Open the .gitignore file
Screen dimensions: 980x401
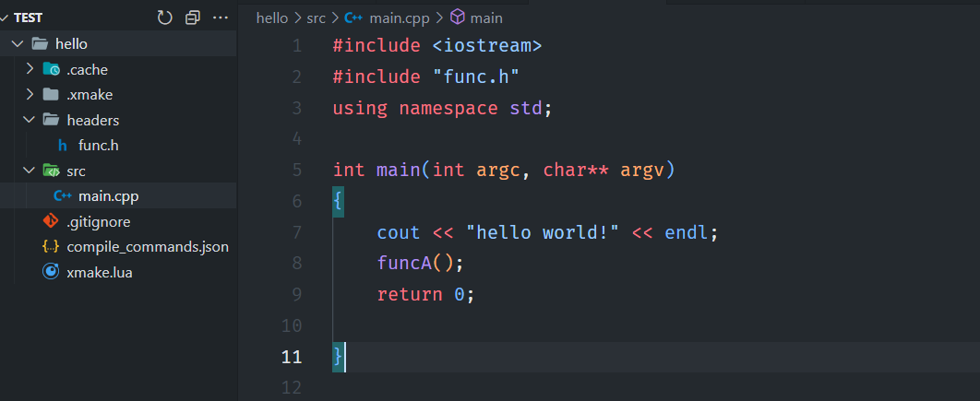(99, 222)
